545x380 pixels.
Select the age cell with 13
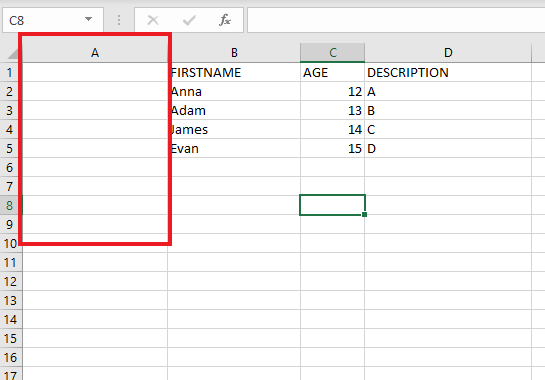pyautogui.click(x=333, y=111)
